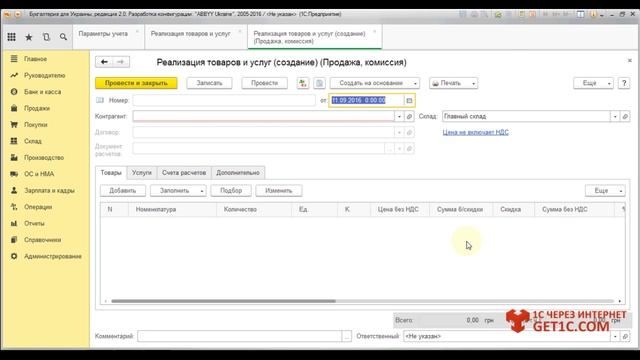Select the Товары tab
640x360 pixels.
coord(111,173)
